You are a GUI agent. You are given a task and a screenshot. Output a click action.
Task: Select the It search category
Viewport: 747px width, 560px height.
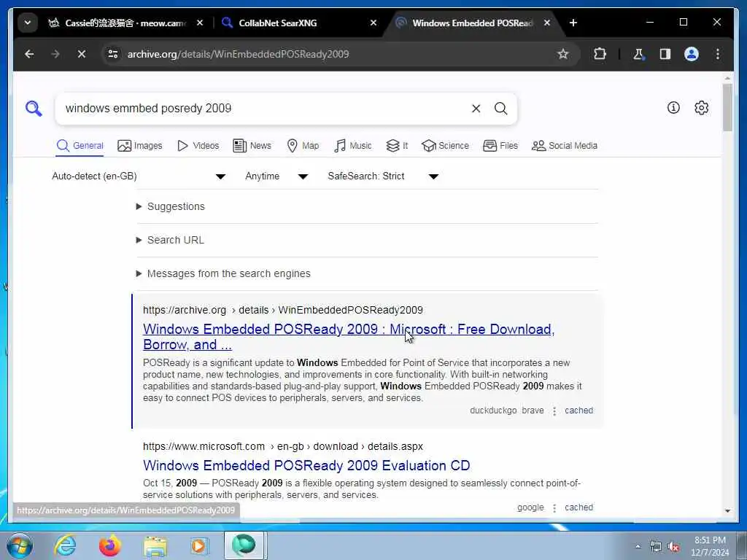click(x=397, y=146)
